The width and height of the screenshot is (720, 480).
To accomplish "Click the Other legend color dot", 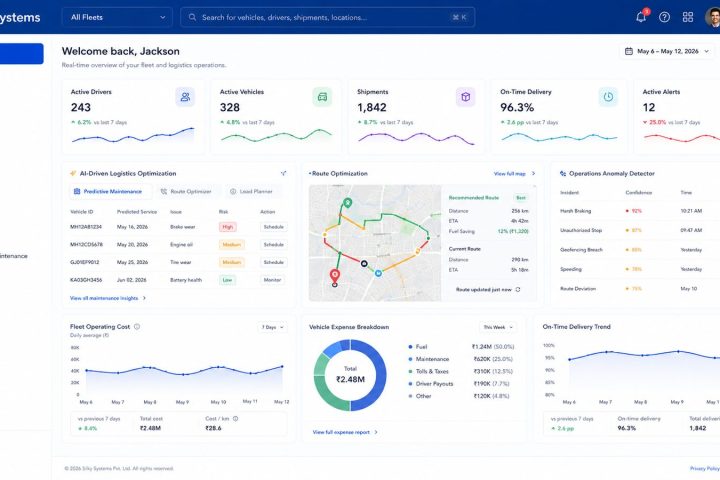I will 410,396.
